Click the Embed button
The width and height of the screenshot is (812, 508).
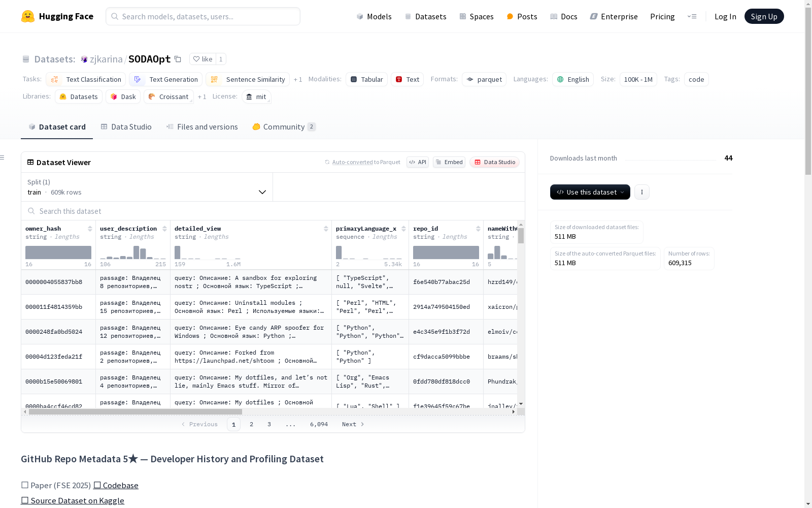(x=449, y=162)
